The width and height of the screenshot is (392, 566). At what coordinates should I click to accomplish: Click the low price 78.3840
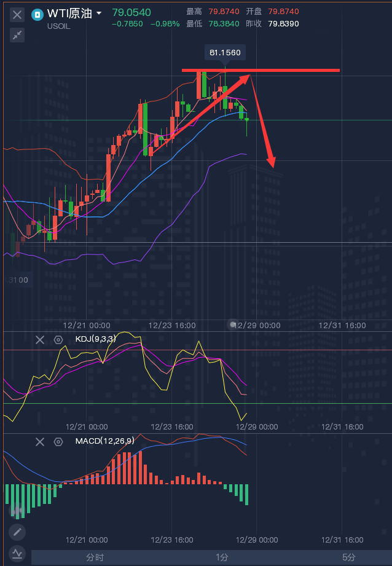coord(224,24)
